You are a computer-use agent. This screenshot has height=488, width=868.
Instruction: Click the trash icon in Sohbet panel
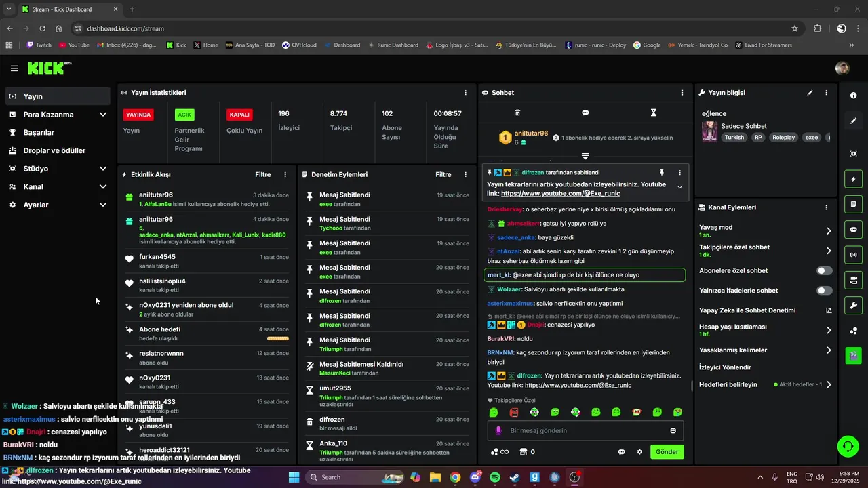(x=517, y=113)
